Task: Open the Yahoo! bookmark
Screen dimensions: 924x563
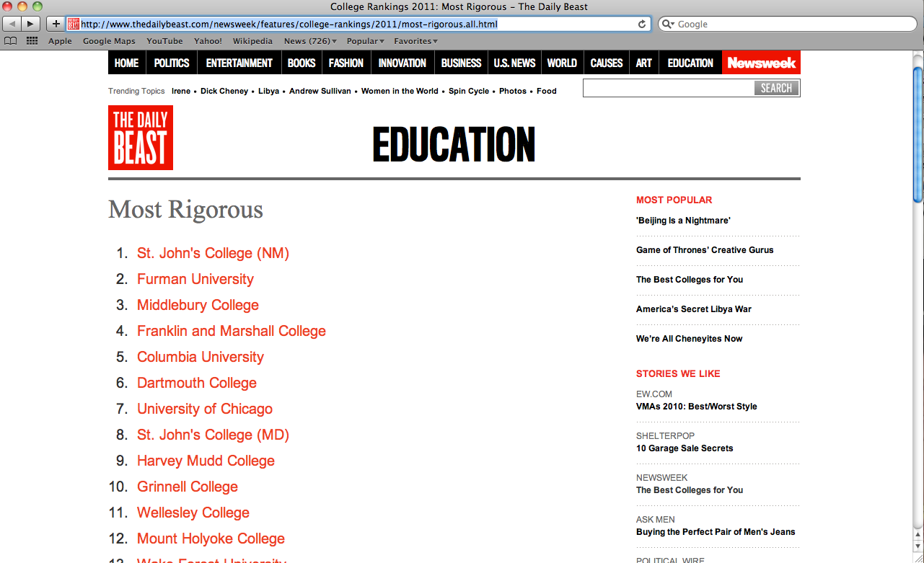Action: point(208,41)
